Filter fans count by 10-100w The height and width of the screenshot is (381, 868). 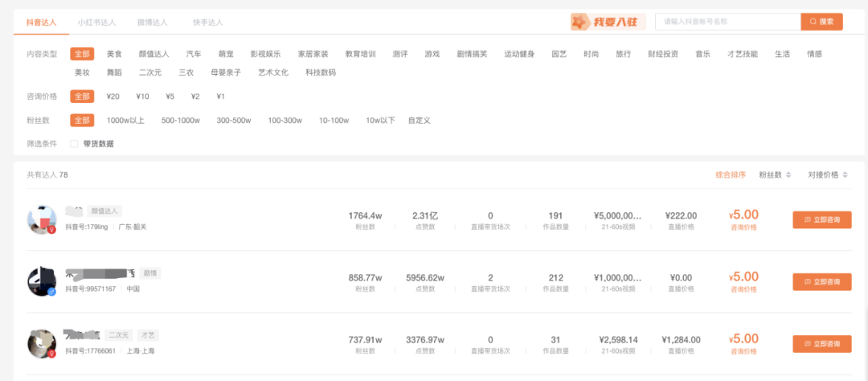pos(334,121)
